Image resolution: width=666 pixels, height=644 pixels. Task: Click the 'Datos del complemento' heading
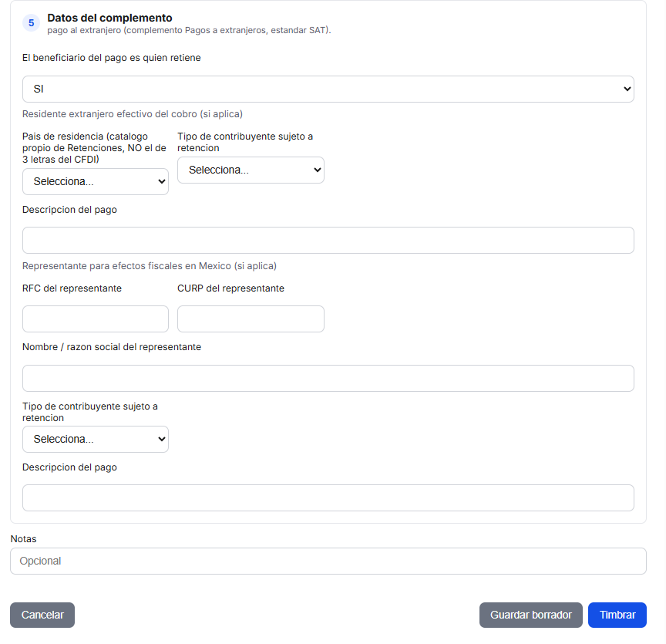click(x=109, y=18)
